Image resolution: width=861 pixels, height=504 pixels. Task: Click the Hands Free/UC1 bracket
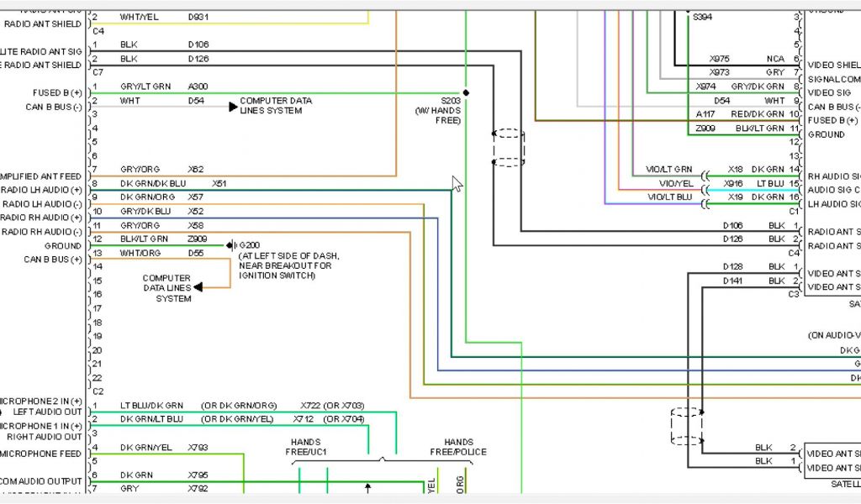306,447
